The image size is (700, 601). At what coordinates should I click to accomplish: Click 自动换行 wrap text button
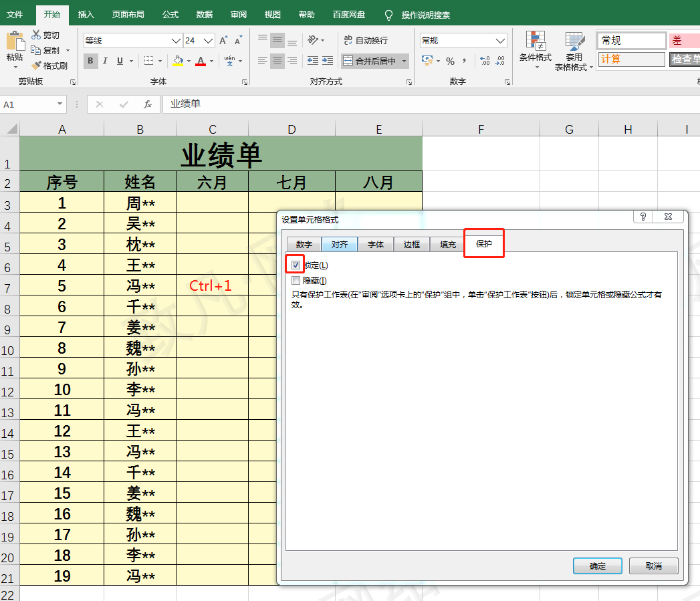point(366,40)
